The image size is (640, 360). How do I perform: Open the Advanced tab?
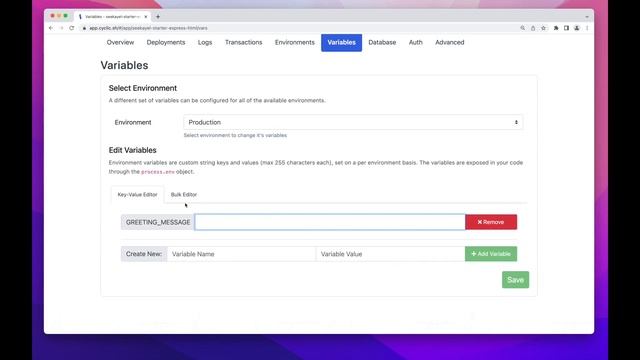coord(449,42)
